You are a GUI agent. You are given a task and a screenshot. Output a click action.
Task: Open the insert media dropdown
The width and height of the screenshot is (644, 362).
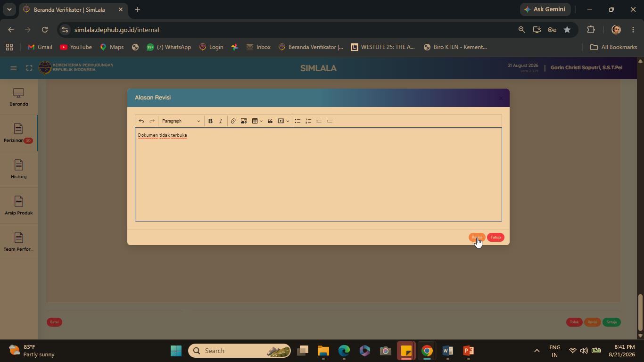click(283, 121)
